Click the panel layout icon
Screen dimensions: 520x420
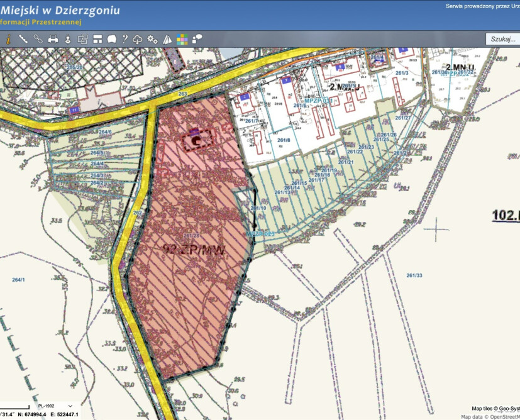[97, 39]
